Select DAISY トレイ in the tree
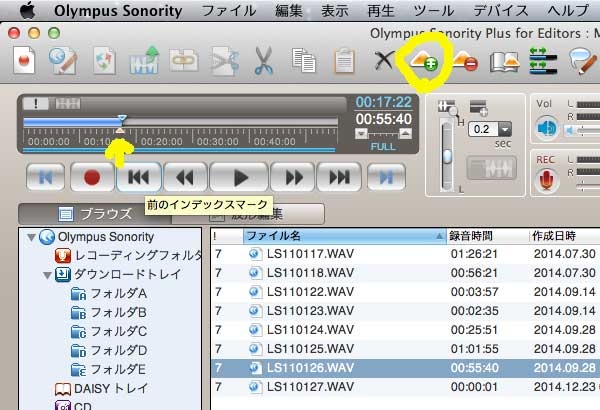600x410 pixels. (x=101, y=389)
